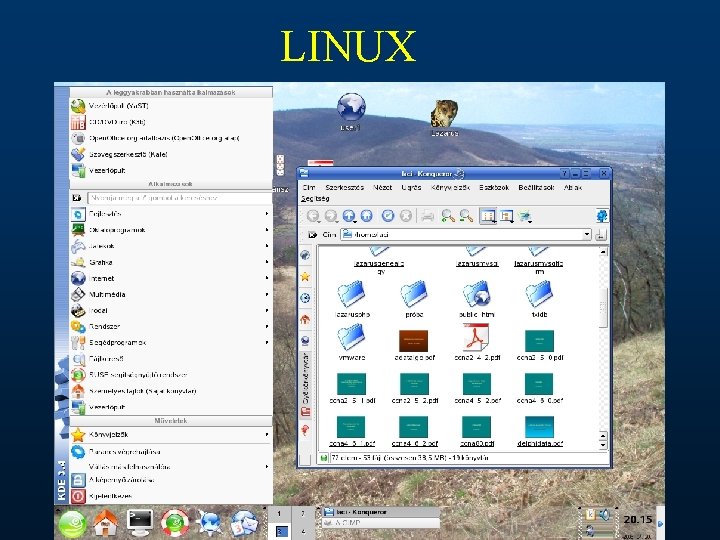This screenshot has height=540, width=720.
Task: Click the Stop loading toolbar icon
Action: click(406, 216)
